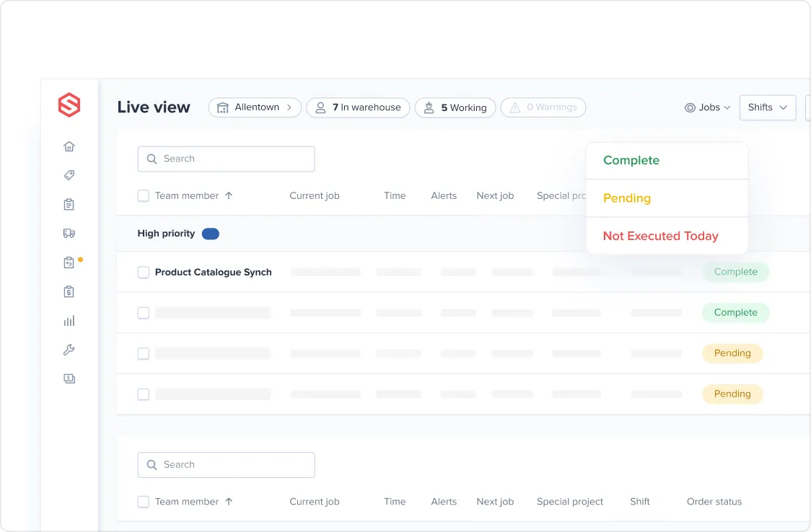Open the bar chart analytics icon
This screenshot has height=532, width=811.
click(x=69, y=321)
